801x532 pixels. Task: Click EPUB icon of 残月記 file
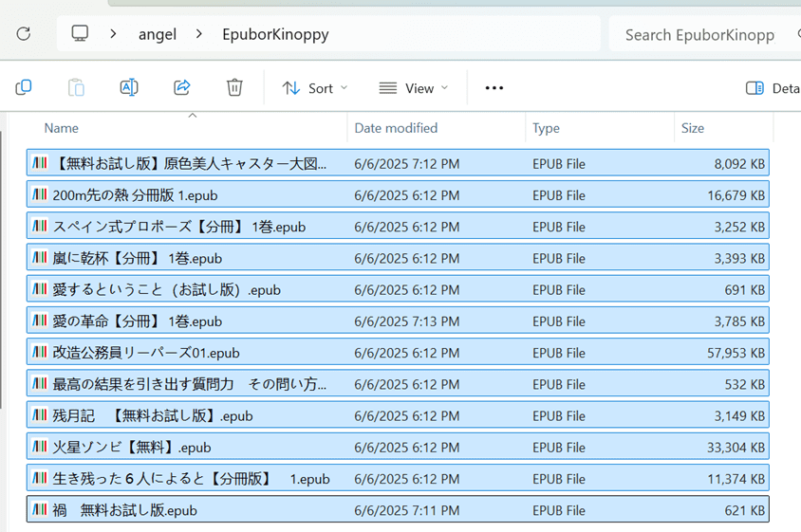click(x=39, y=415)
